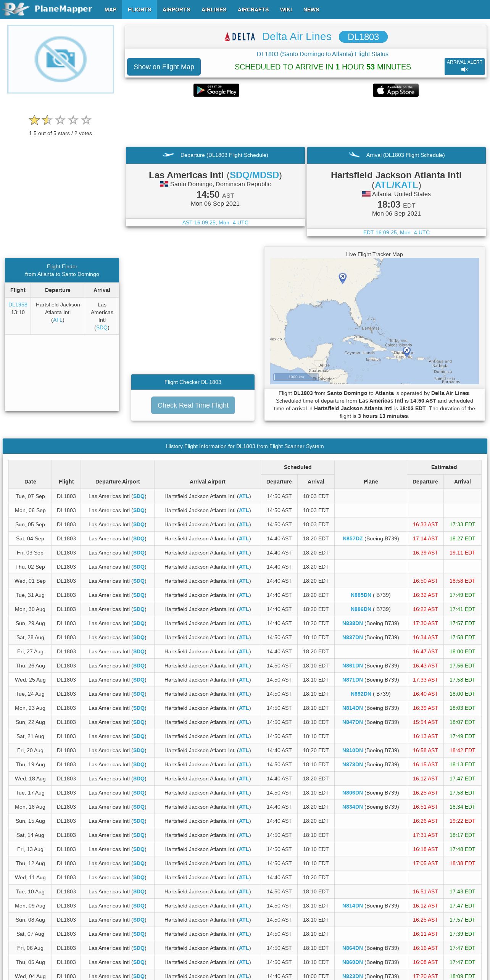Click the live flight tracker map
Screen dimensions: 490x980
tap(374, 321)
